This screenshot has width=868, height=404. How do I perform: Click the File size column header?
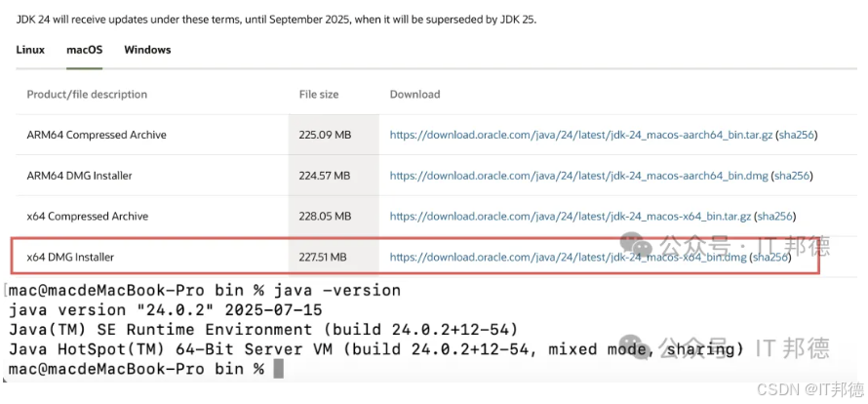click(x=319, y=95)
